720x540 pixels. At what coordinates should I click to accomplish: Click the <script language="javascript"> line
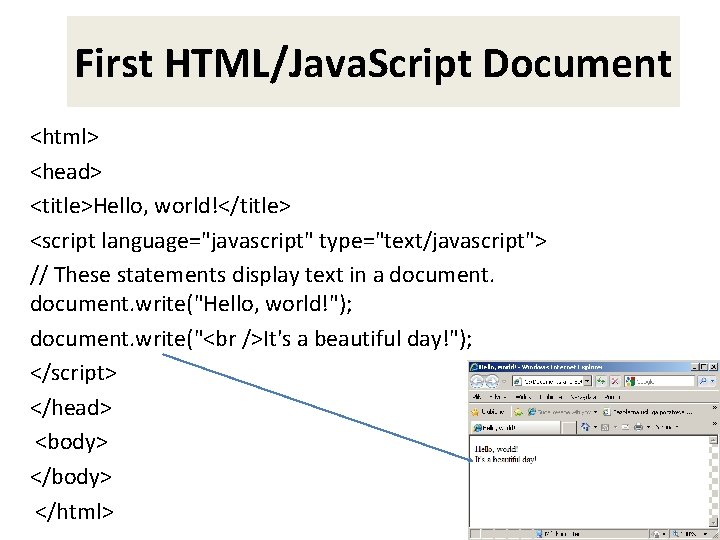[288, 241]
